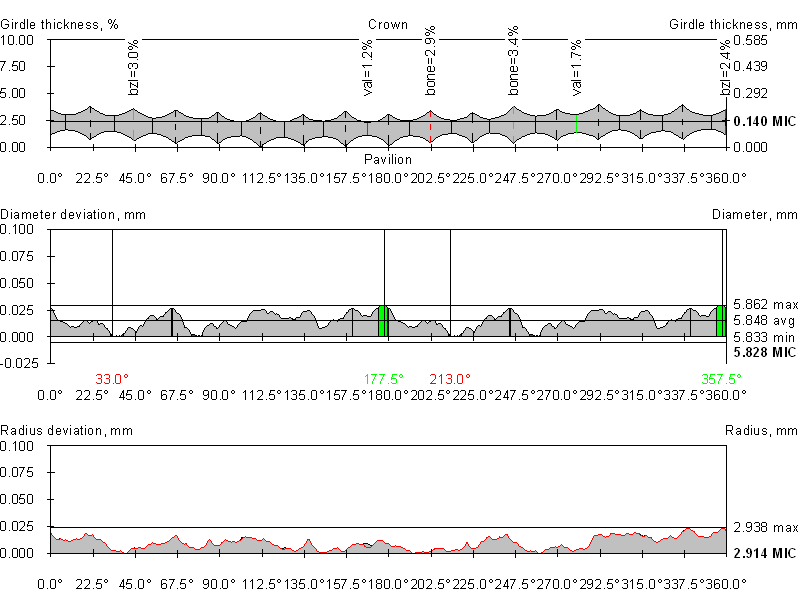Click the red 33.0° angle label
This screenshot has width=800, height=609.
click(112, 379)
